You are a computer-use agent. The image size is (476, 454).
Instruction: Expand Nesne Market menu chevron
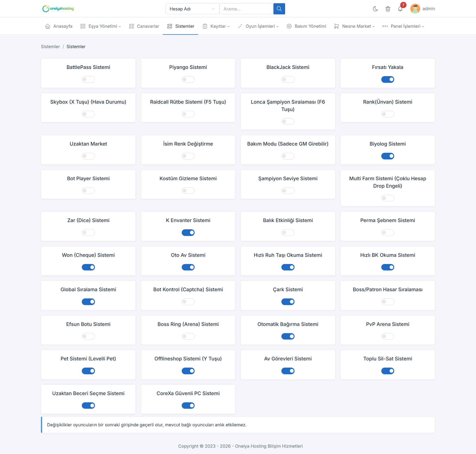click(373, 27)
